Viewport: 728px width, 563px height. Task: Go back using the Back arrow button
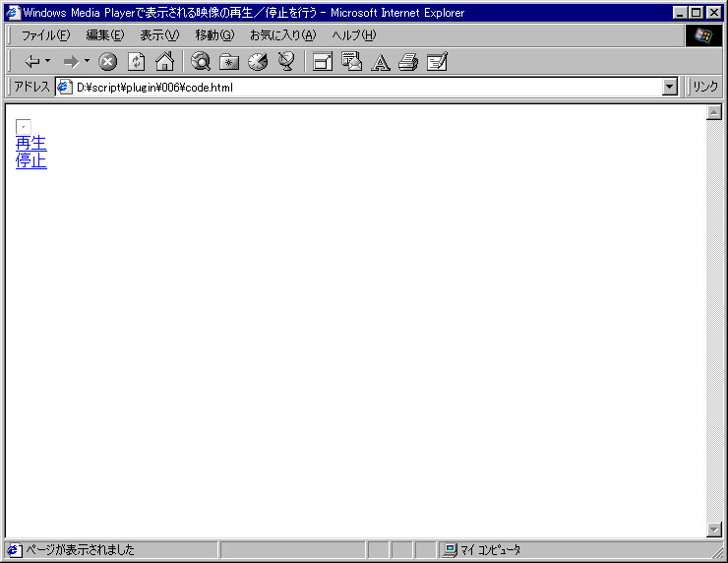(31, 61)
